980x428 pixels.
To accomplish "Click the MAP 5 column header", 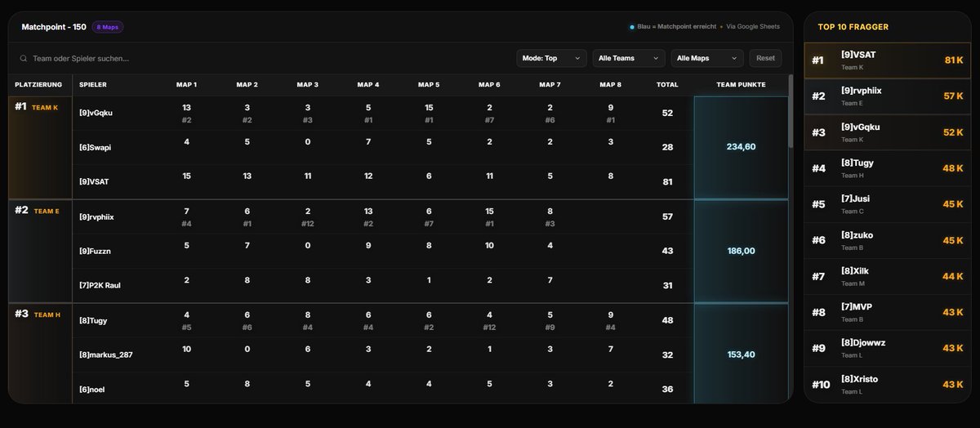I will pyautogui.click(x=429, y=85).
